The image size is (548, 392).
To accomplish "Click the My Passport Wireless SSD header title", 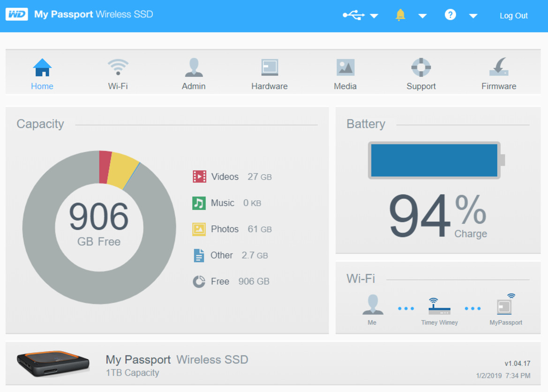I will pos(94,15).
